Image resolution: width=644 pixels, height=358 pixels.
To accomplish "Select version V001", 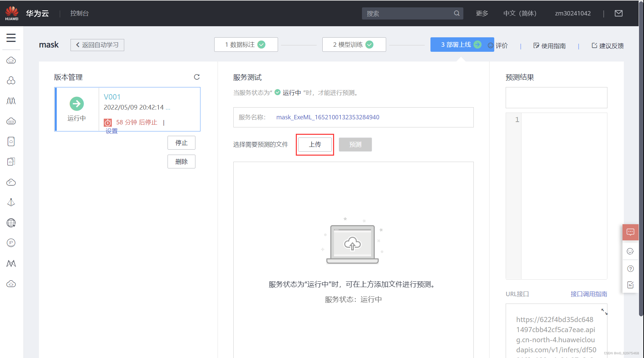I will 112,97.
